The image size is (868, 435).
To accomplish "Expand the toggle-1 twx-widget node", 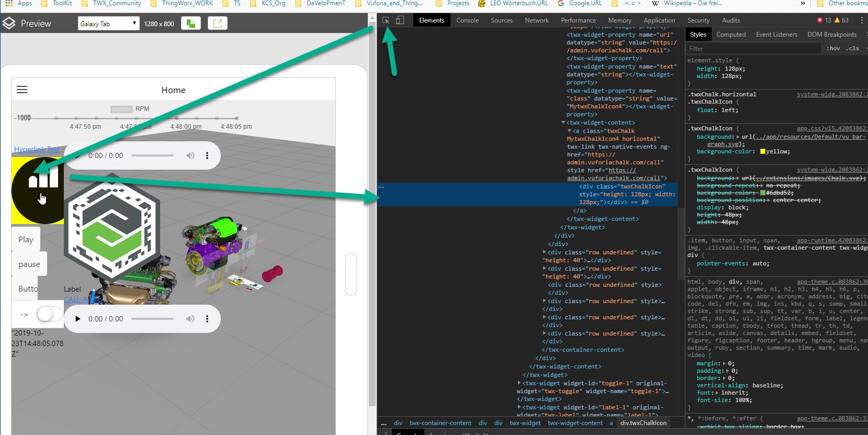I will (x=519, y=383).
